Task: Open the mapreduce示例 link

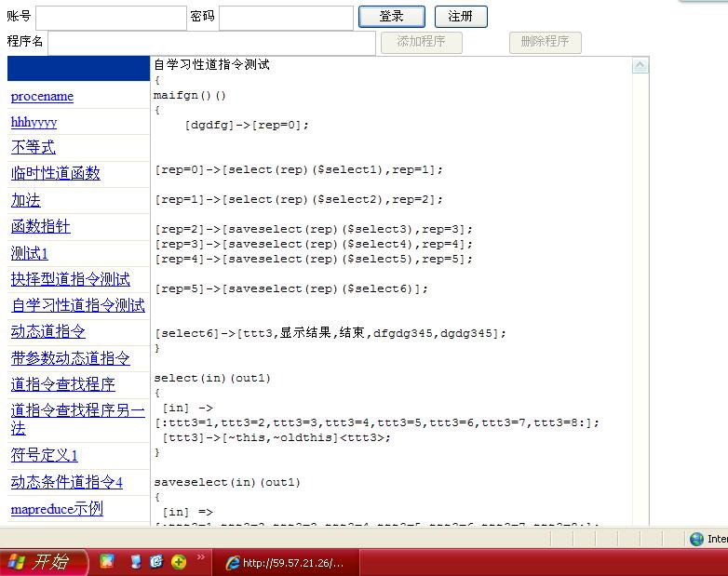Action: click(x=57, y=509)
